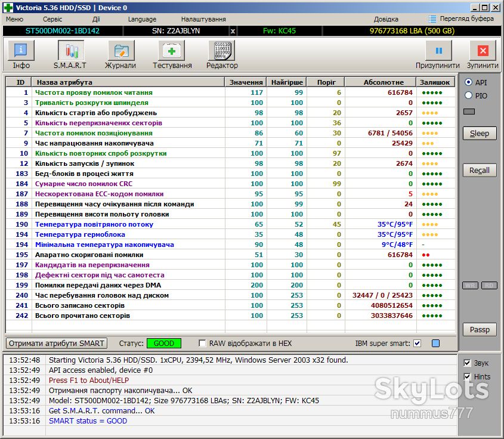The image size is (504, 439).
Task: Click the blue square next to IBM super smart
Action: [x=435, y=343]
